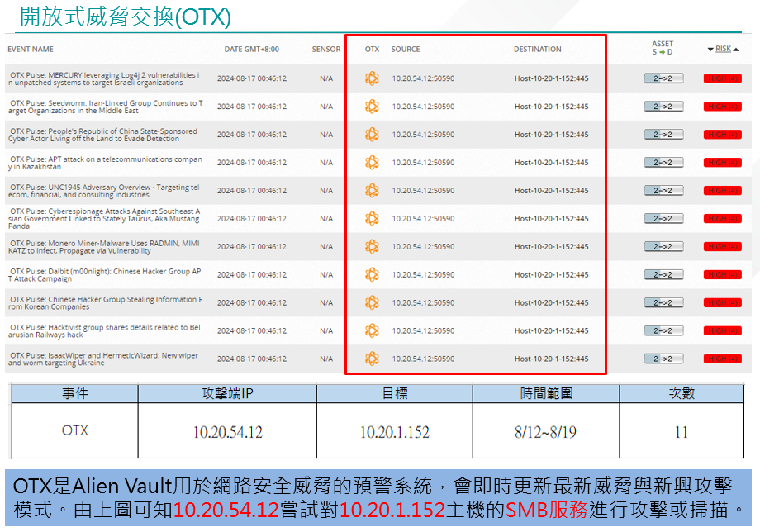The width and height of the screenshot is (760, 532).
Task: Select the 8/12~8/19 cell under 時間範圍
Action: click(546, 430)
